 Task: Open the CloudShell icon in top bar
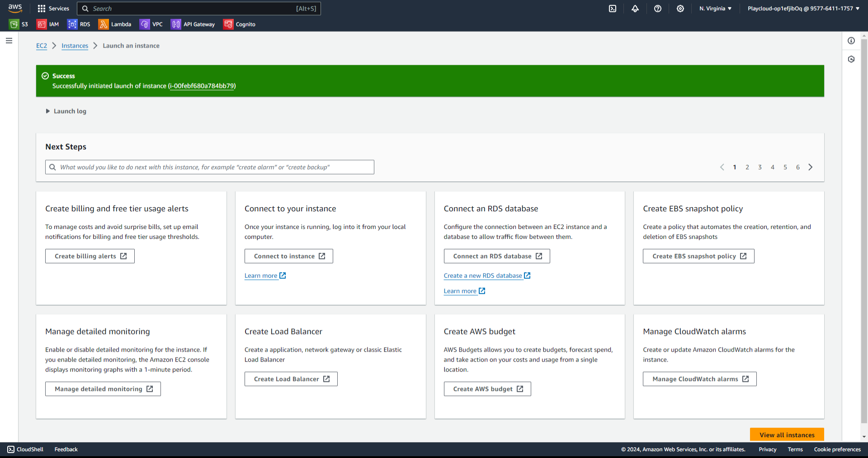(x=613, y=9)
